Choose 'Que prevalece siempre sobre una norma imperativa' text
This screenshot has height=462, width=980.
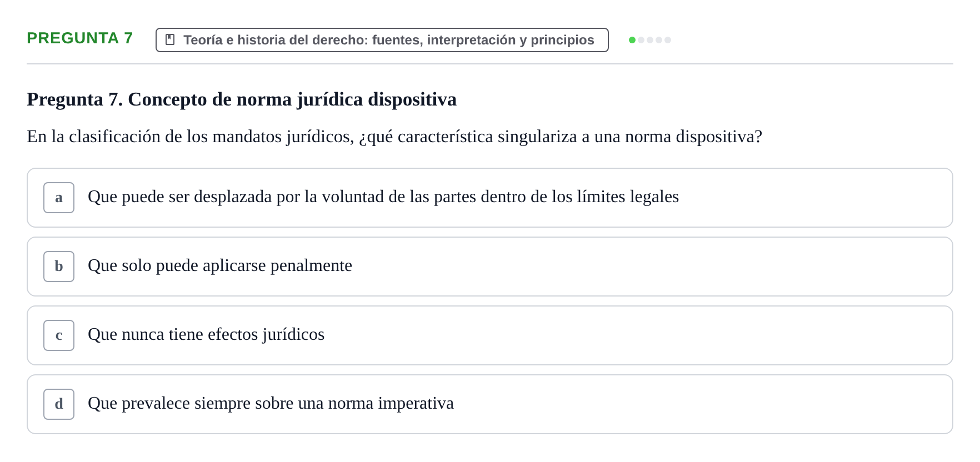point(271,403)
